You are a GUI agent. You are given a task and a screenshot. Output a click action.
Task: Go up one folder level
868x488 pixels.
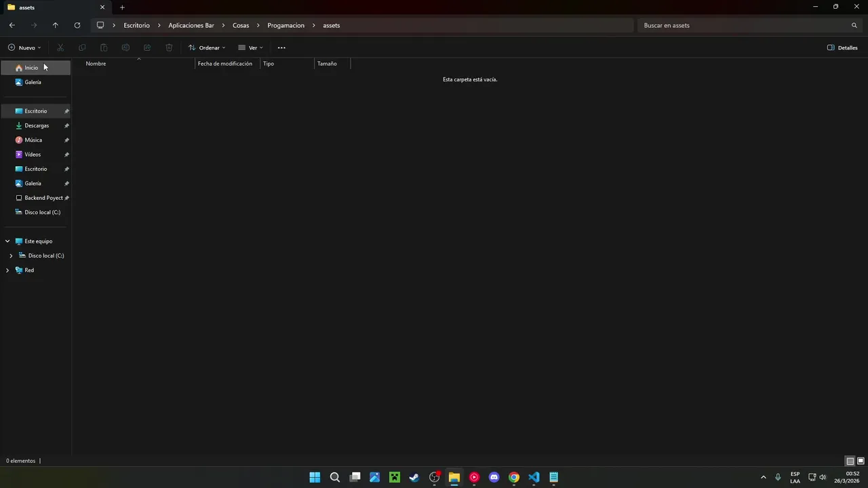click(x=56, y=25)
